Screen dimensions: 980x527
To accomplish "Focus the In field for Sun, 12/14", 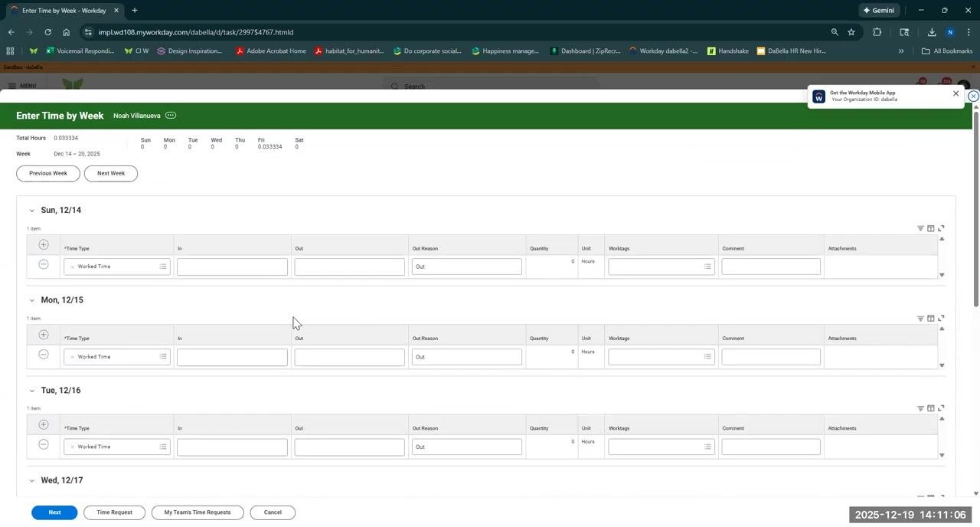I will point(232,267).
